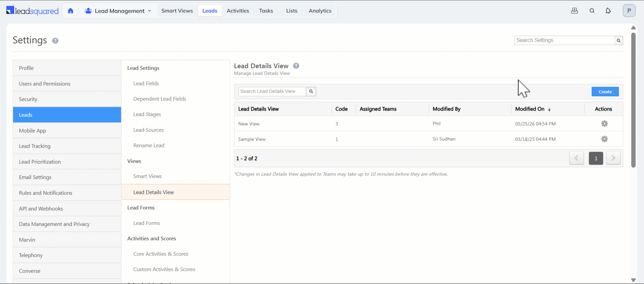Open Lead Tracking settings
This screenshot has height=284, width=644.
click(67, 146)
